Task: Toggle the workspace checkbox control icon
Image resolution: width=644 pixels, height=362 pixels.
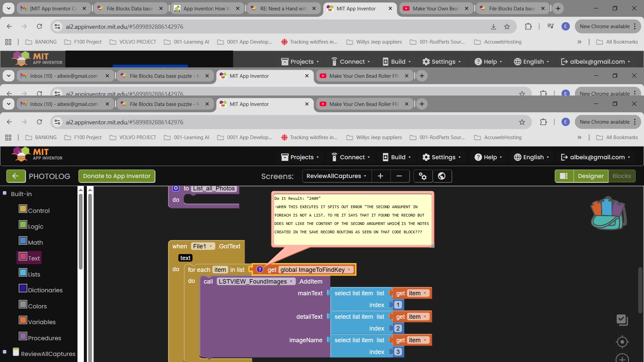Action: [x=622, y=320]
